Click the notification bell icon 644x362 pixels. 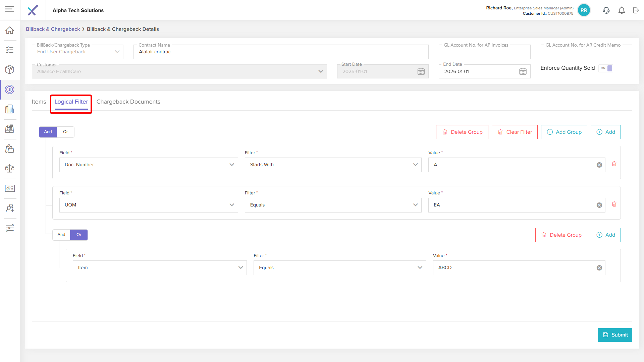click(x=622, y=10)
